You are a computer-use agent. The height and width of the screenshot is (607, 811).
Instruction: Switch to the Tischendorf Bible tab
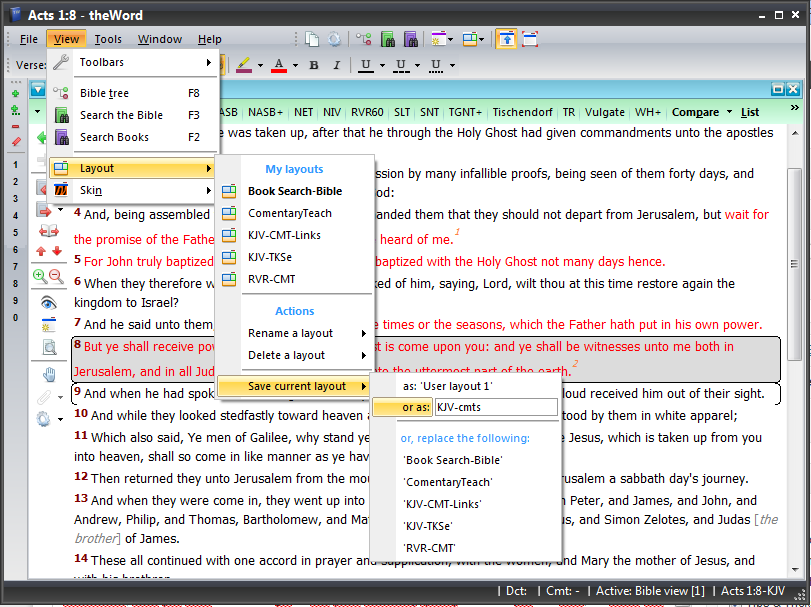coord(522,112)
